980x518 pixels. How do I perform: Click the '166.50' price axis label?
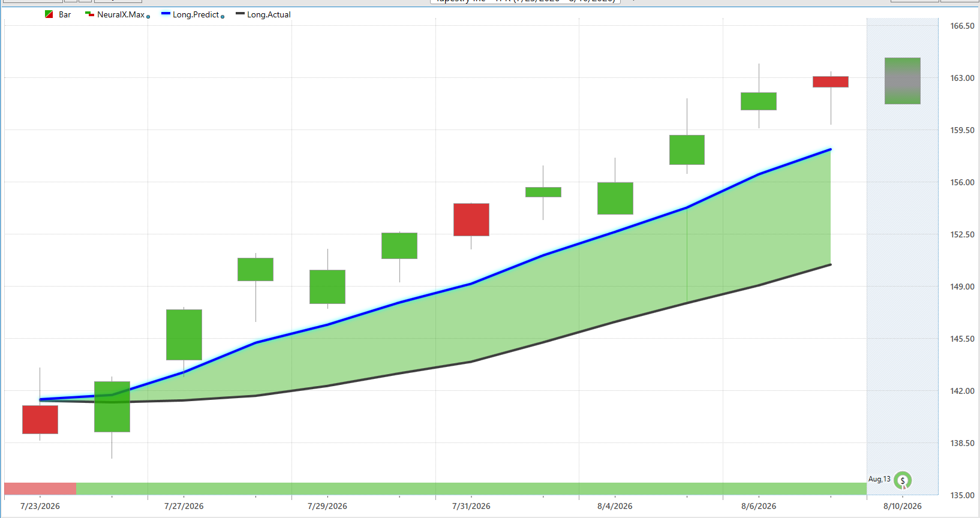pyautogui.click(x=963, y=26)
